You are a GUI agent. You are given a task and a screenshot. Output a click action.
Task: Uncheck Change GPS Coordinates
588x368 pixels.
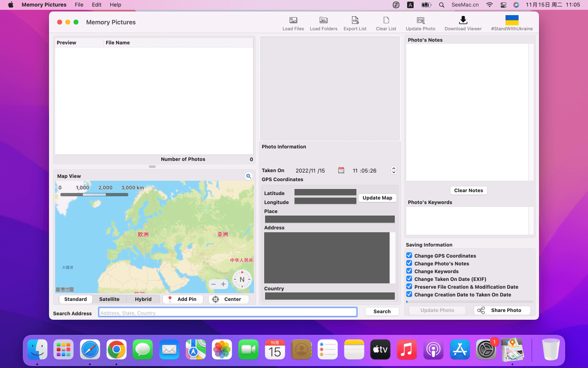tap(409, 256)
